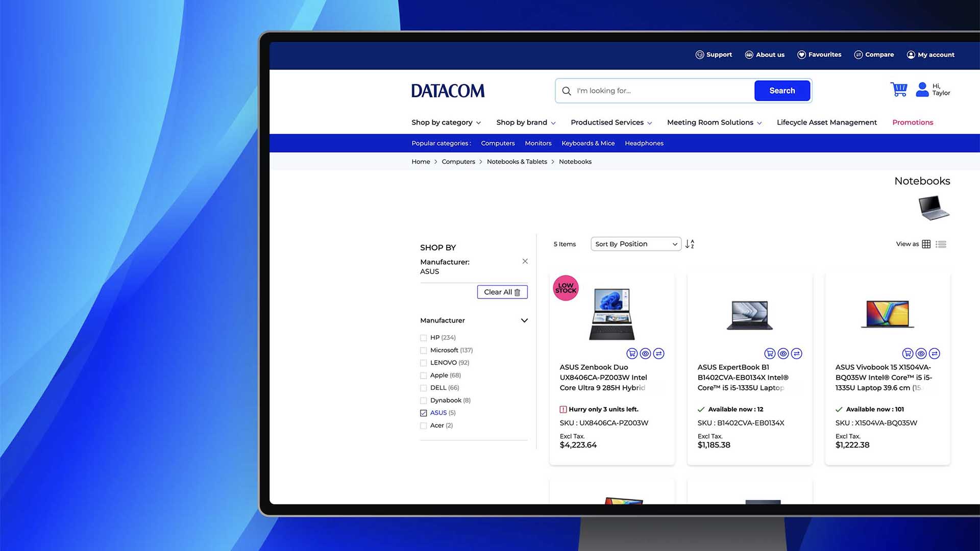Quick view the ASUS ExpertBook B1

783,353
